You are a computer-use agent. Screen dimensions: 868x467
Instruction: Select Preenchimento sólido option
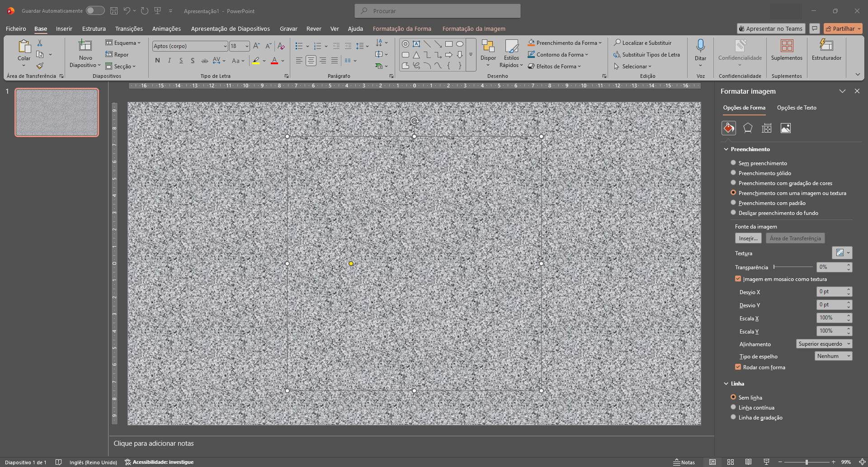pos(733,173)
